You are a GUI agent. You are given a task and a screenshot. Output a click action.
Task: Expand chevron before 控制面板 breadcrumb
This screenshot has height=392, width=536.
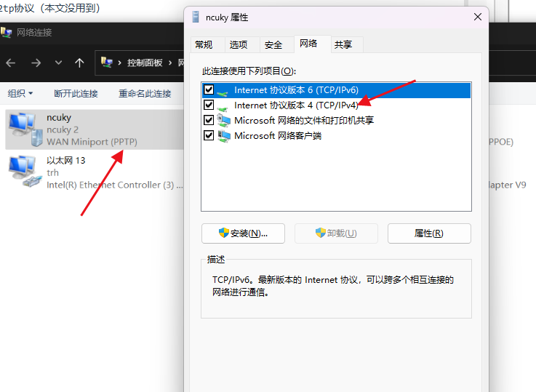[x=120, y=63]
